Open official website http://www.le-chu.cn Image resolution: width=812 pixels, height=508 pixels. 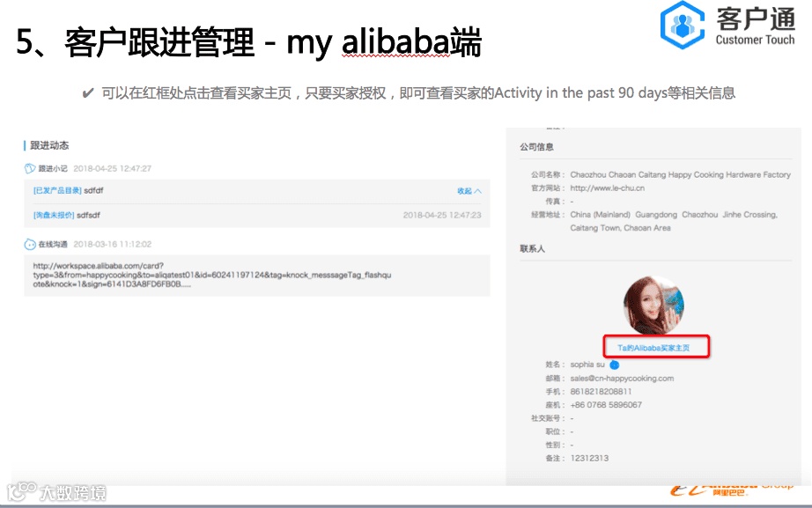(x=608, y=188)
